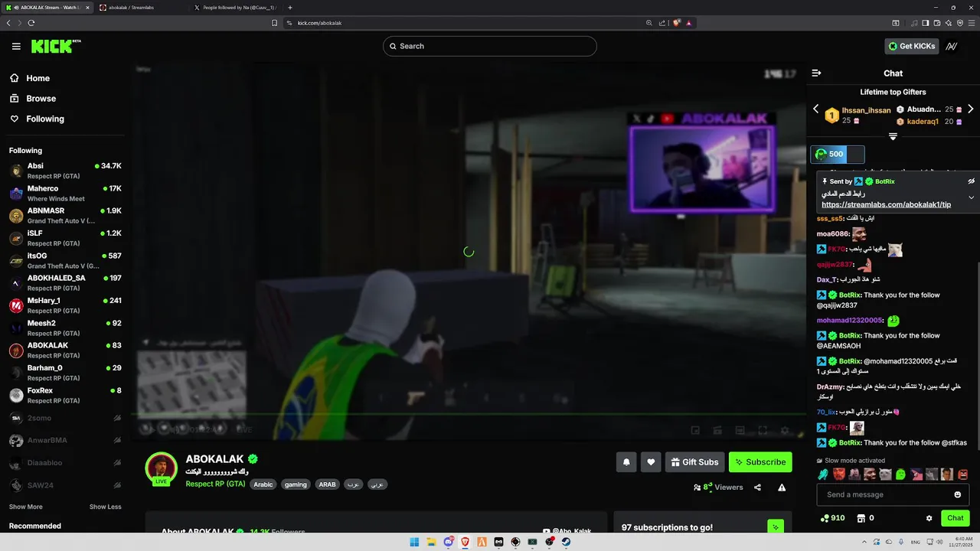980x551 pixels.
Task: Select the gaming tag
Action: [296, 484]
